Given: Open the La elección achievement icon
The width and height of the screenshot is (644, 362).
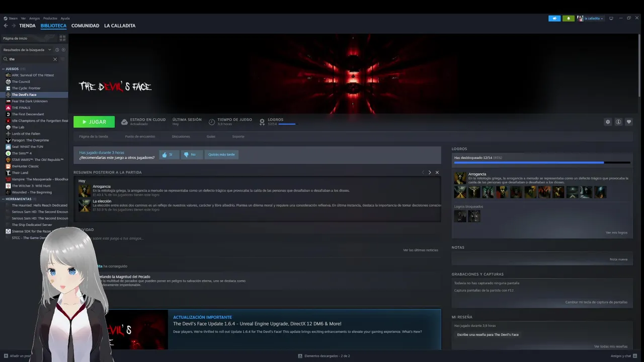Looking at the screenshot, I should pyautogui.click(x=85, y=205).
